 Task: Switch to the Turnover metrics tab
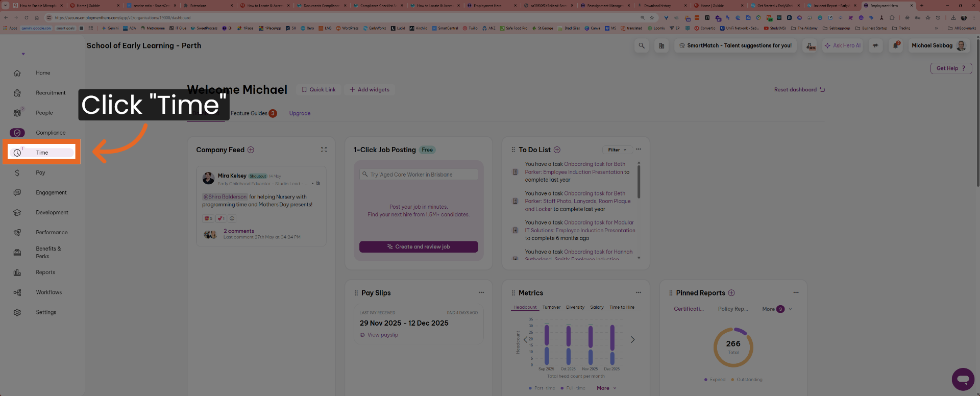point(551,307)
